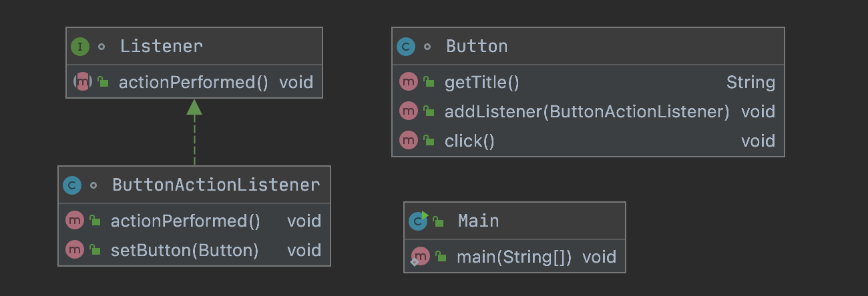This screenshot has width=868, height=296.
Task: Click the method icon beside getTitle()
Action: [x=408, y=82]
